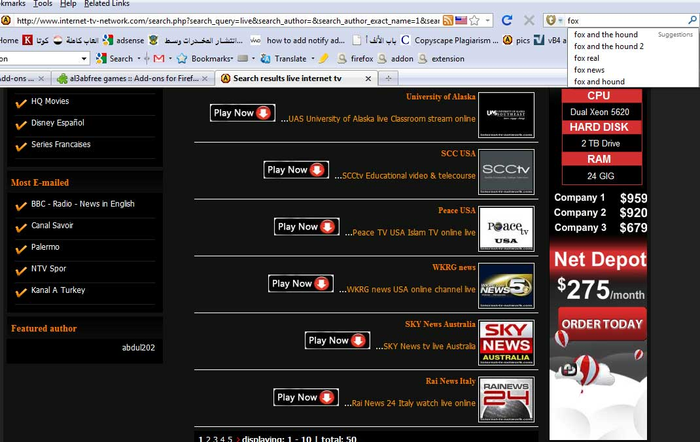
Task: Click the US flag icon in address bar
Action: coord(461,21)
